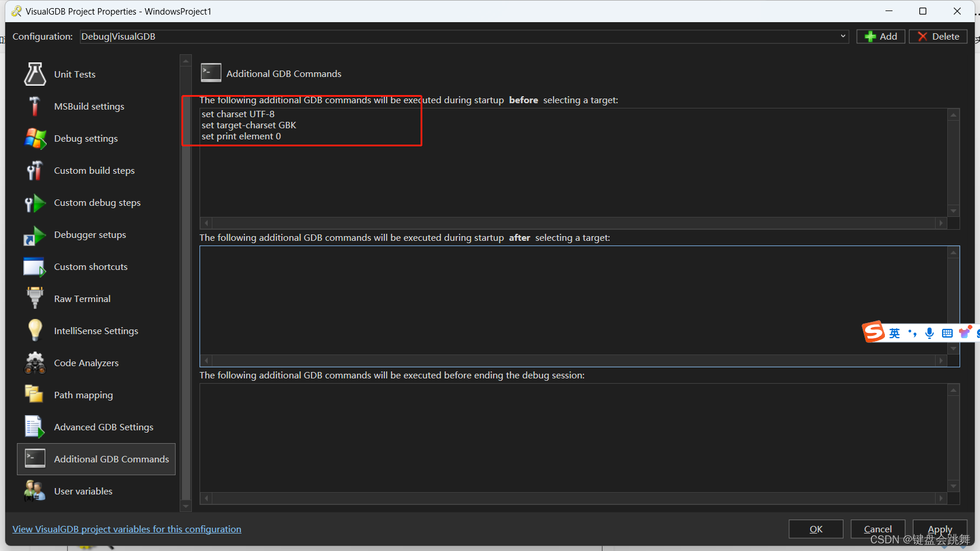Click the MSBuild settings hammer icon
Image resolution: width=980 pixels, height=551 pixels.
pyautogui.click(x=35, y=106)
